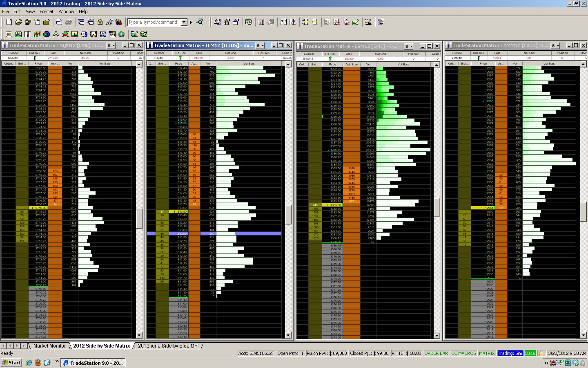Screen dimensions: 588x368
Task: Click the Vol Bars header in NQM12 matrix
Action: (x=105, y=64)
